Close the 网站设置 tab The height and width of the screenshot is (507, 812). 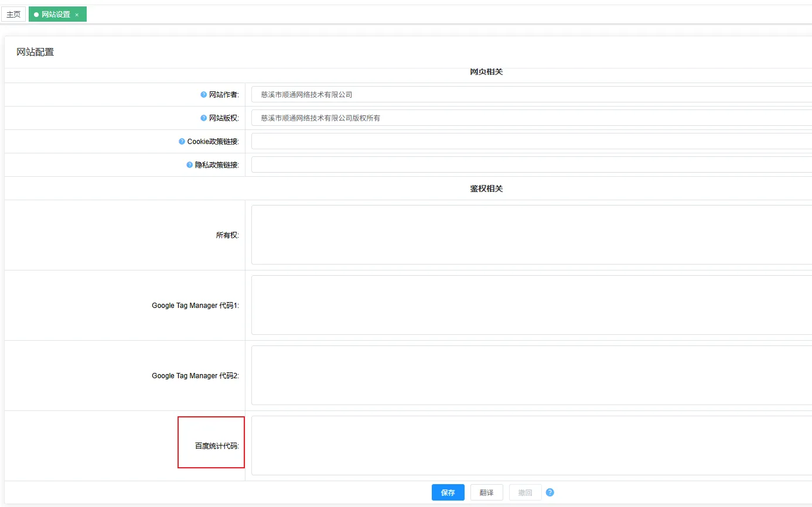77,15
